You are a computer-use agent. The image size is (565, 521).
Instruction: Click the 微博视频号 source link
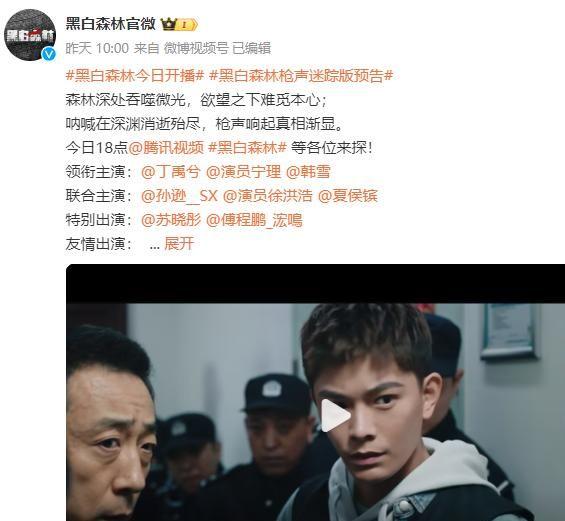click(196, 48)
